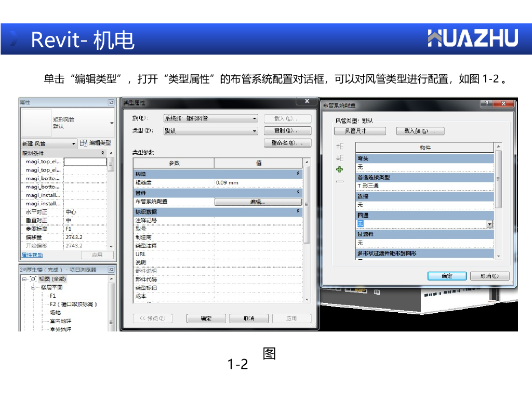Collapse the 标识数据 parameter group
The width and height of the screenshot is (532, 399).
298,211
